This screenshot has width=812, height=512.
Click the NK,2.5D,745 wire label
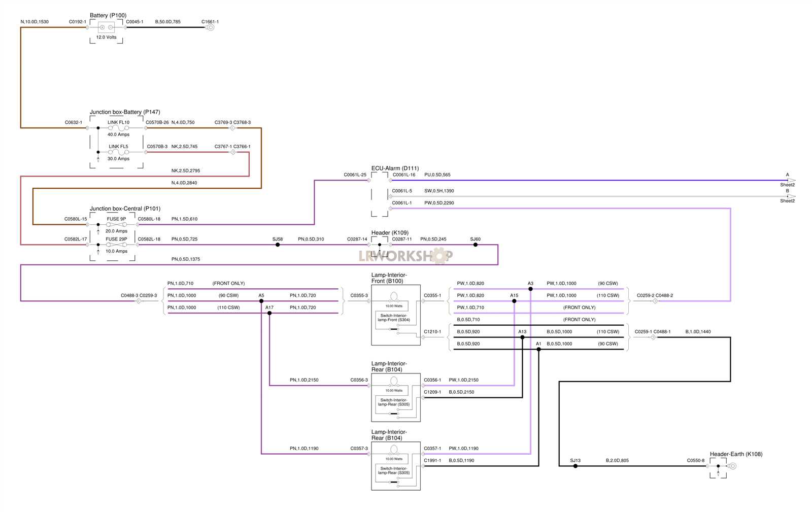(185, 147)
